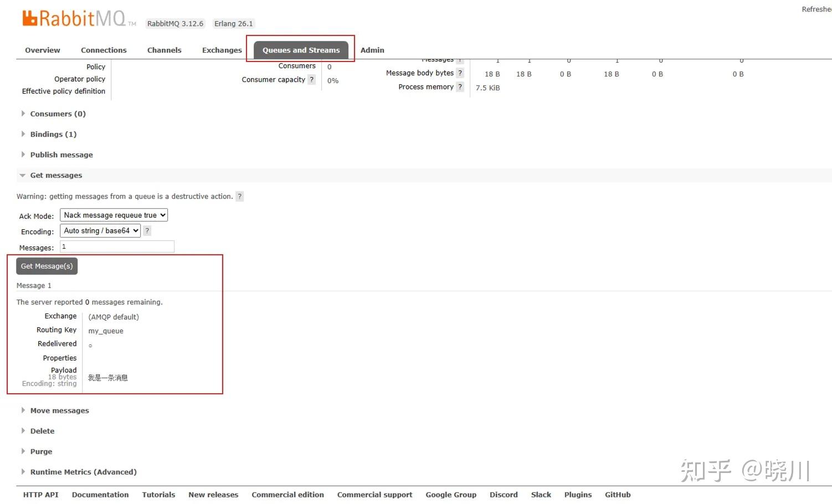This screenshot has height=504, width=832.
Task: Expand the Bindings (1) section
Action: (x=53, y=135)
